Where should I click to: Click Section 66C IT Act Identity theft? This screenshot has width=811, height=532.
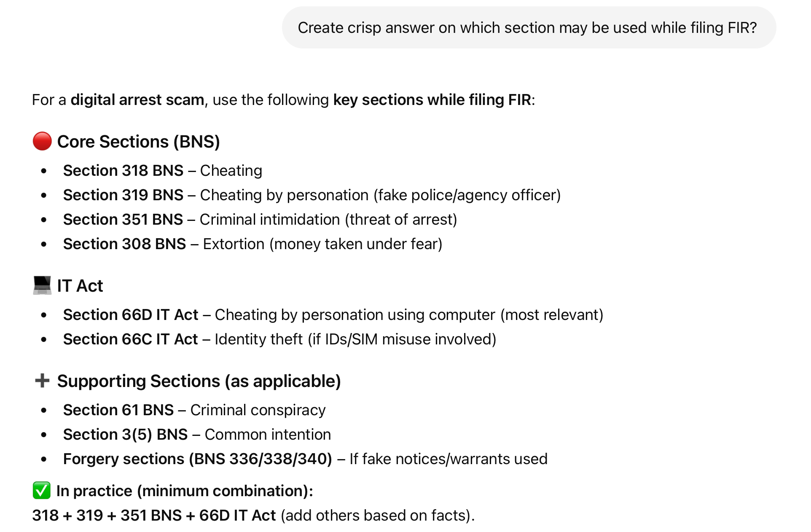pyautogui.click(x=280, y=339)
